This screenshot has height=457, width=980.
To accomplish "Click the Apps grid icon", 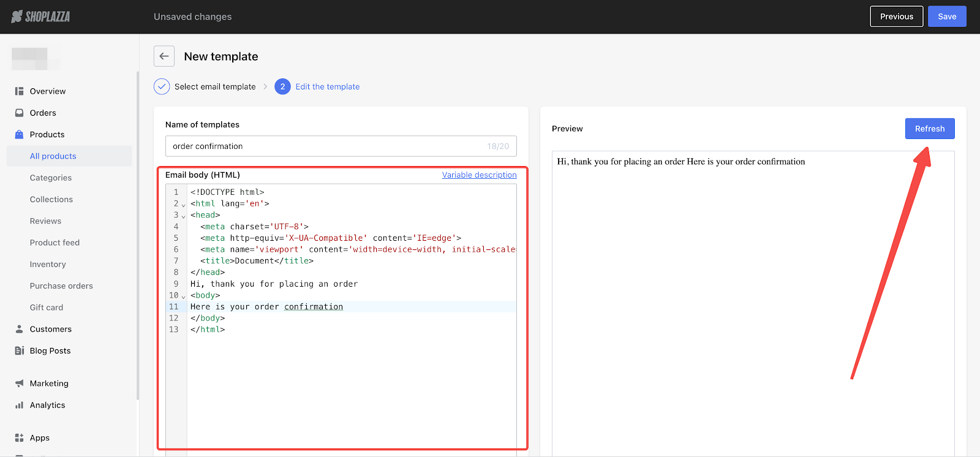I will pos(19,437).
